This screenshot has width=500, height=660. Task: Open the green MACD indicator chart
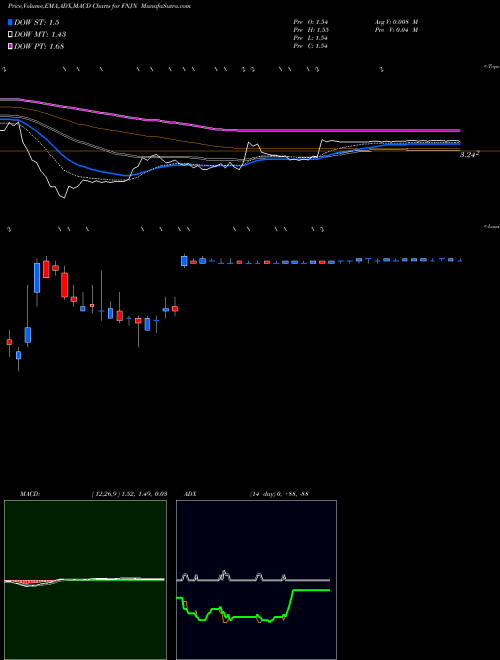(85, 580)
